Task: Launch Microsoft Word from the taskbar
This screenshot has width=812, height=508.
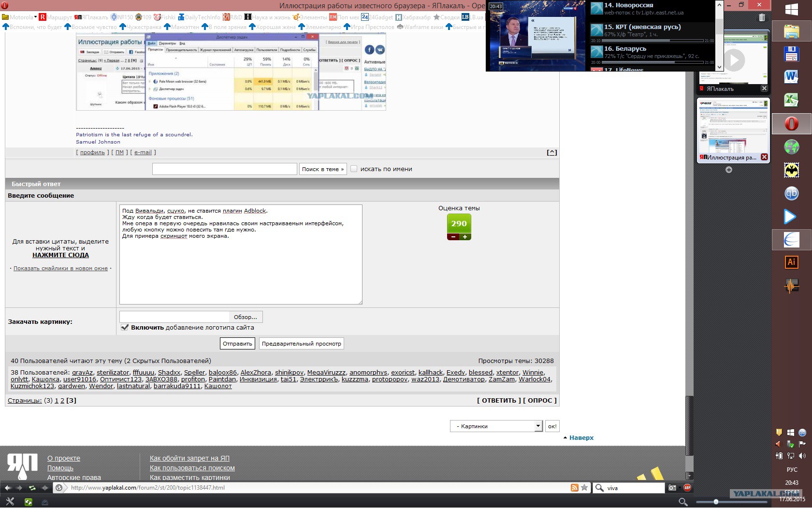Action: 792,77
